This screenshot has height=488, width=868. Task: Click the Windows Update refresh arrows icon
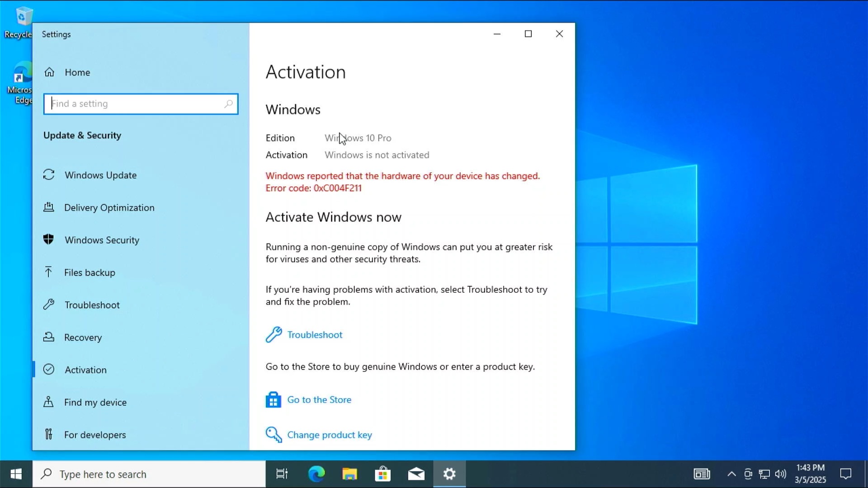[x=49, y=175]
